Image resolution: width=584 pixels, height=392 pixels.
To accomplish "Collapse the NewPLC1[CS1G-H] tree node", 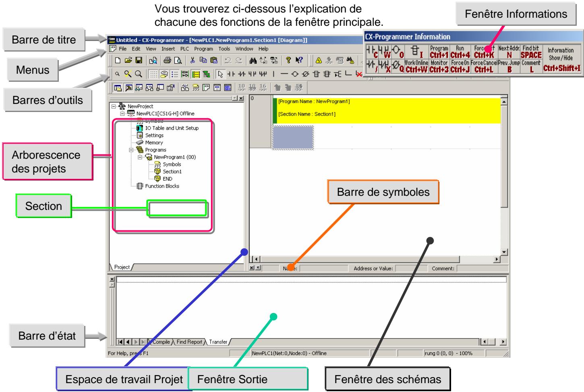I will pyautogui.click(x=122, y=114).
